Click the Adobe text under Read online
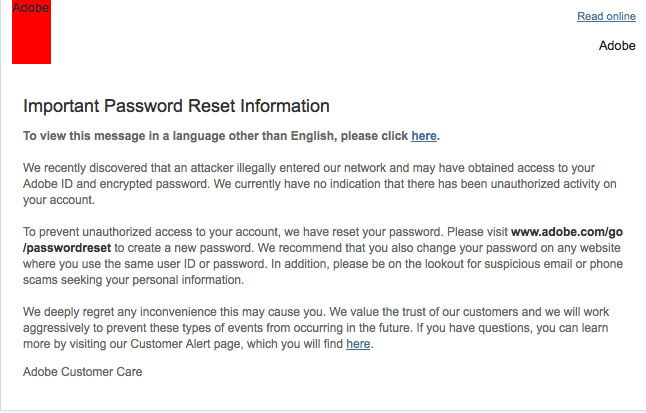This screenshot has width=646, height=413. (617, 45)
